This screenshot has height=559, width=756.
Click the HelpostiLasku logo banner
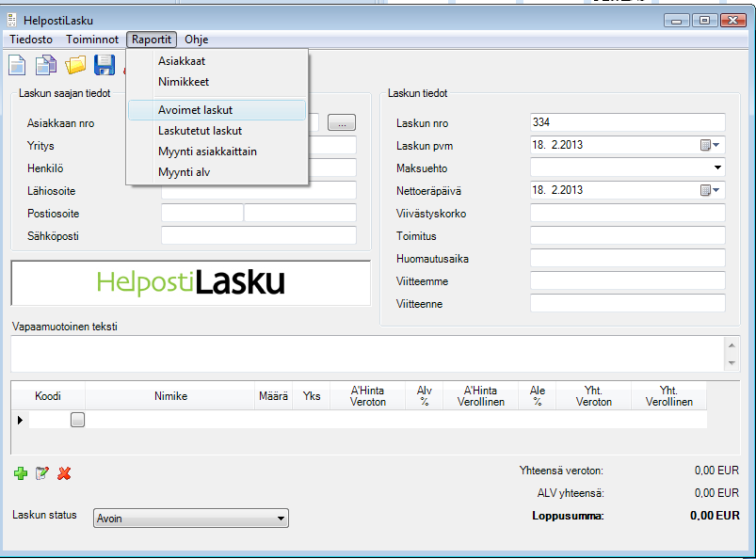coord(191,283)
